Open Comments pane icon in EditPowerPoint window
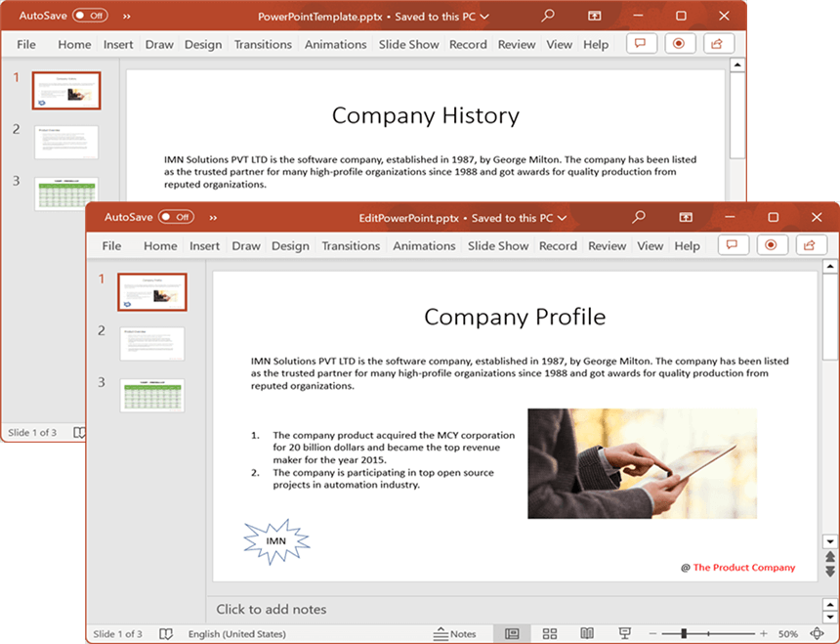This screenshot has height=644, width=840. tap(733, 245)
